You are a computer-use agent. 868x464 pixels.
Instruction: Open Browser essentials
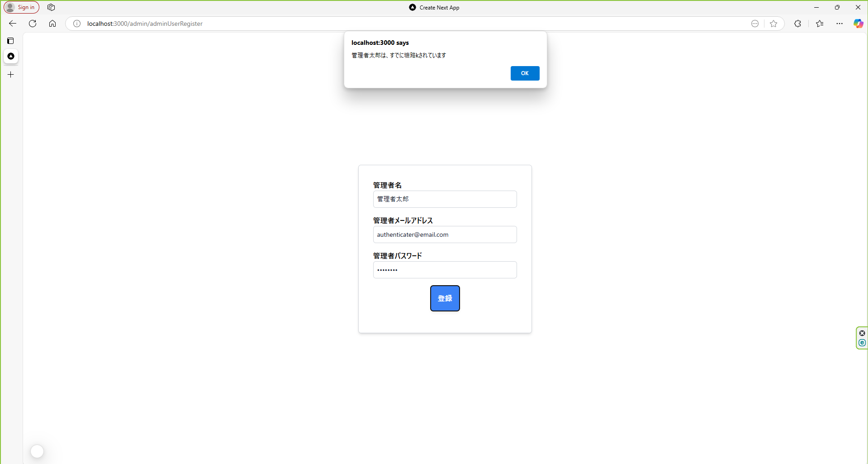(798, 24)
